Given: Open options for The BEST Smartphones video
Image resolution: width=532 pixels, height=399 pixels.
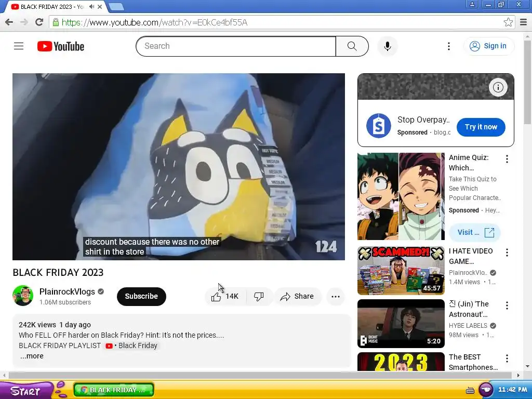Looking at the screenshot, I should (x=507, y=358).
